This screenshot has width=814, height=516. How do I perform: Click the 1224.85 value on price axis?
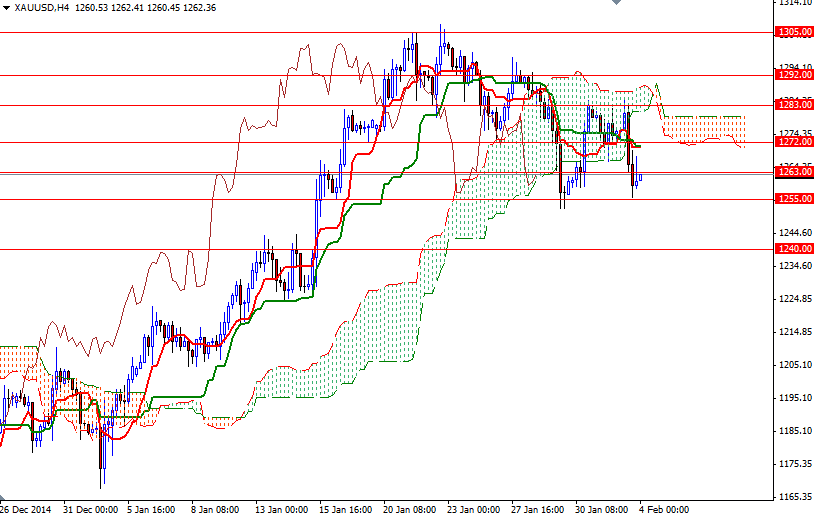794,299
